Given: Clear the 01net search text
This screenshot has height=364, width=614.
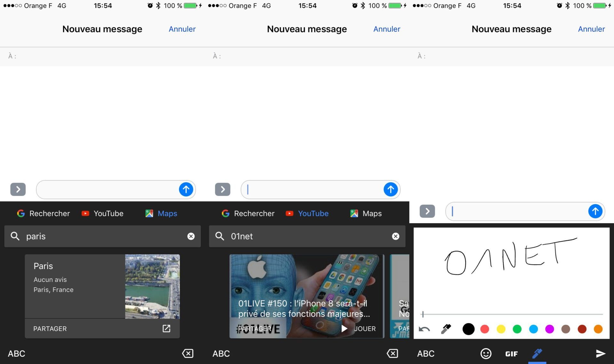Looking at the screenshot, I should click(396, 236).
